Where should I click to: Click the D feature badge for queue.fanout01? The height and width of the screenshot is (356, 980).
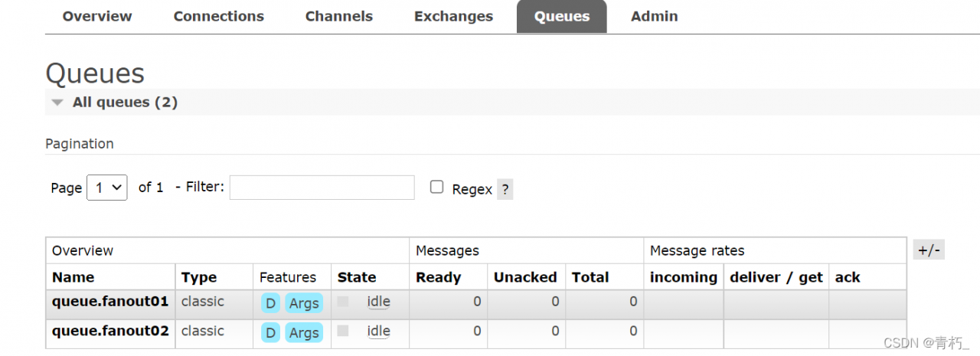270,303
